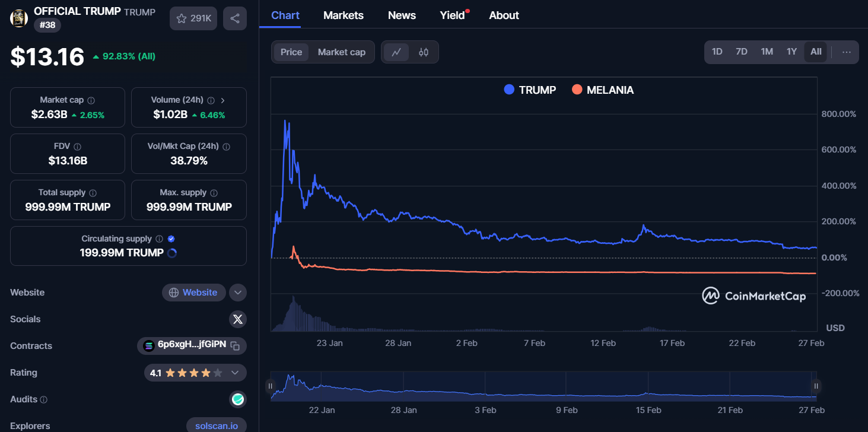Open the share button
The width and height of the screenshot is (868, 432).
click(235, 18)
